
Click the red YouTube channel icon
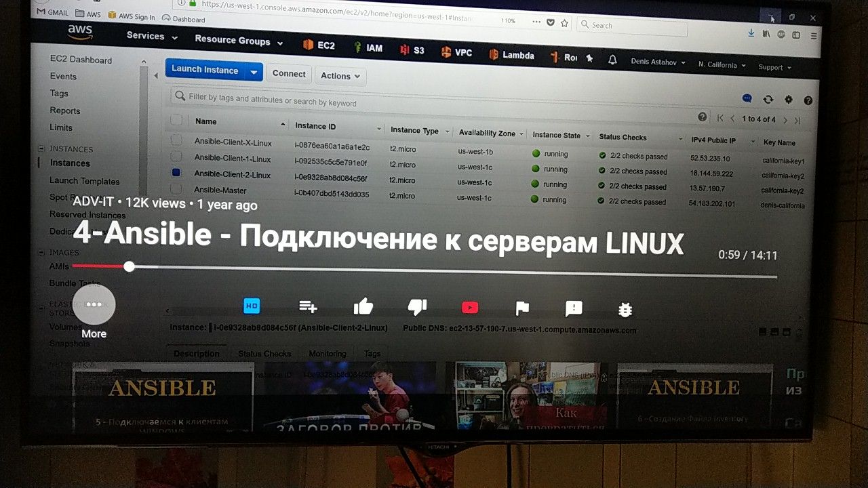(470, 308)
